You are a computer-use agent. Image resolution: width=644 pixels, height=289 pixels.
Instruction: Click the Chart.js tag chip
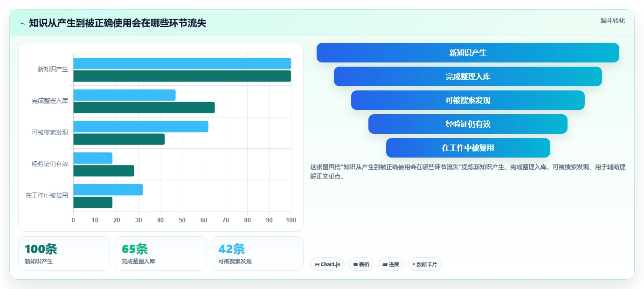[x=327, y=264]
